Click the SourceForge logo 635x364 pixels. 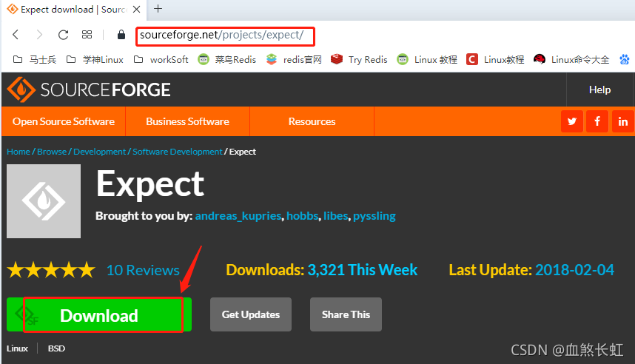[89, 90]
